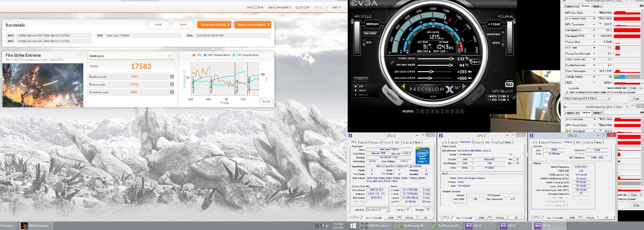Open the HELP tab in 3DMark

(x=337, y=7)
